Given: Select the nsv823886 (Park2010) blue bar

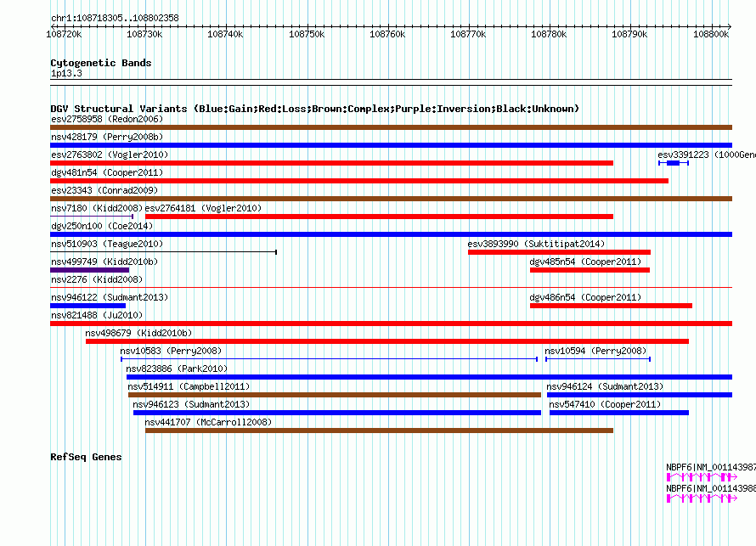Looking at the screenshot, I should click(429, 377).
